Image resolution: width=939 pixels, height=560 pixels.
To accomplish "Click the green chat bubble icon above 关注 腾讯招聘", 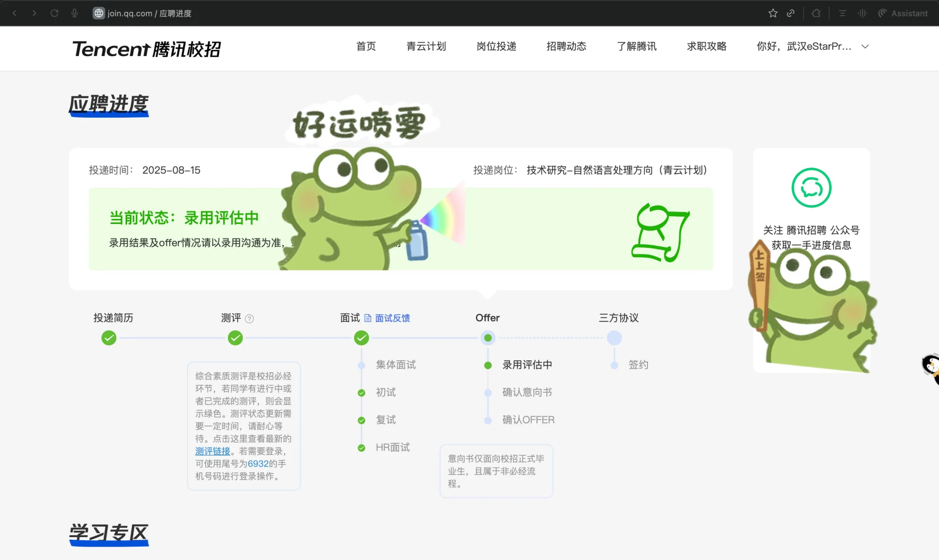I will (x=811, y=188).
